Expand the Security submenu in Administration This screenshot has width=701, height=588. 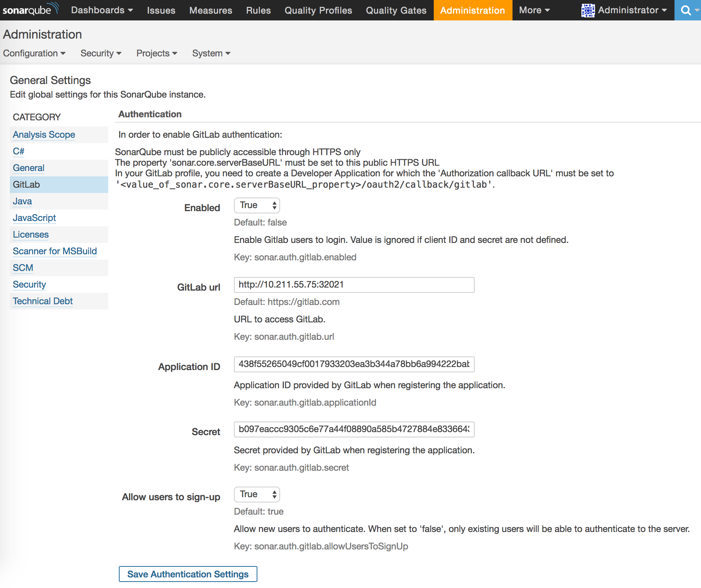coord(101,53)
